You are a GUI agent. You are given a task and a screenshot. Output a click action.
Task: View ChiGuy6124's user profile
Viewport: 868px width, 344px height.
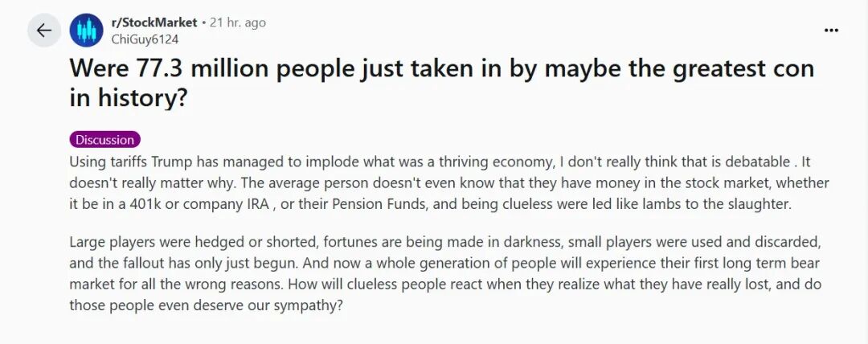pos(145,39)
